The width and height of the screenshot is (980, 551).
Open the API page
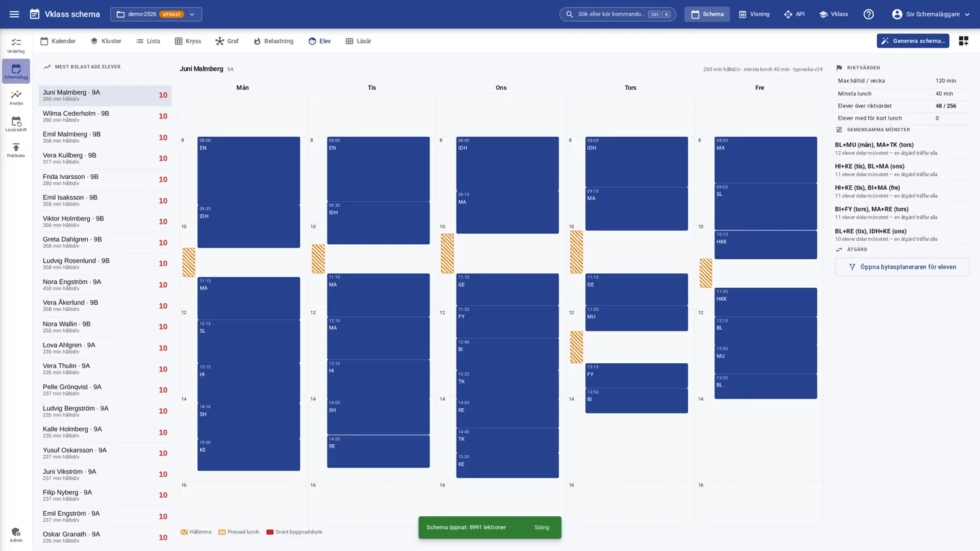tap(794, 14)
